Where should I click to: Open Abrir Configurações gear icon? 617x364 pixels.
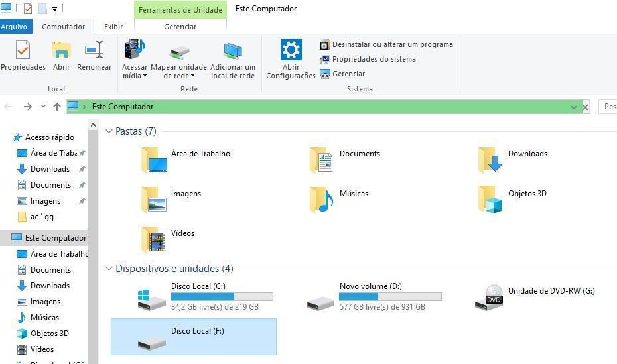coord(291,50)
